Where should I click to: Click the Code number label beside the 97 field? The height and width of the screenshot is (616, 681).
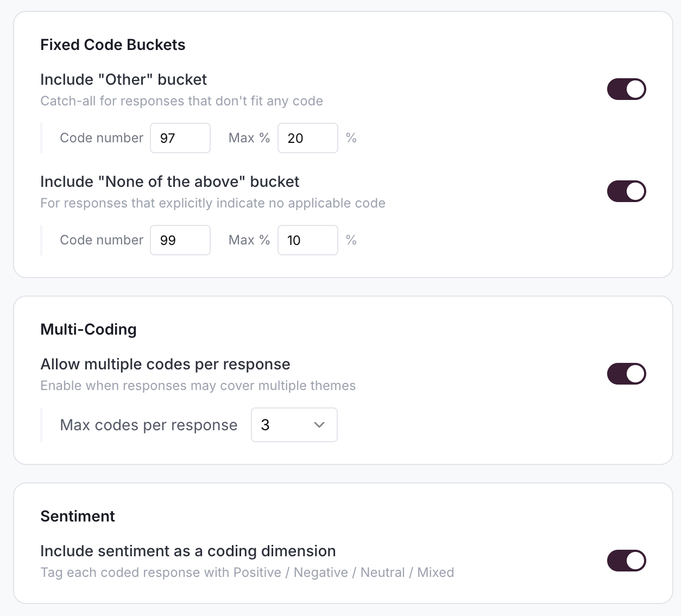tap(102, 138)
